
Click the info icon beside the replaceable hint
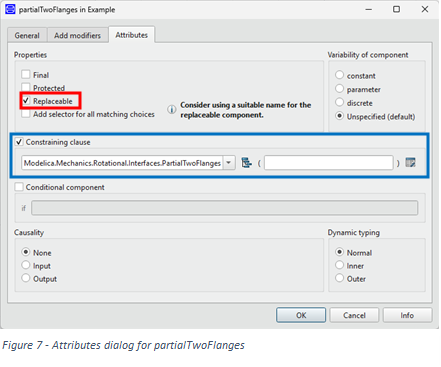pyautogui.click(x=172, y=109)
